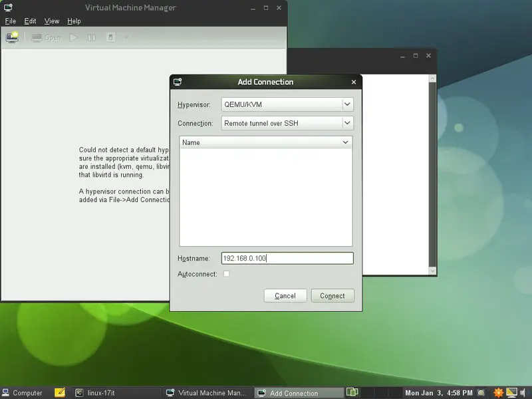Viewport: 532px width, 399px height.
Task: Click the volume speaker tray icon
Action: click(x=523, y=392)
